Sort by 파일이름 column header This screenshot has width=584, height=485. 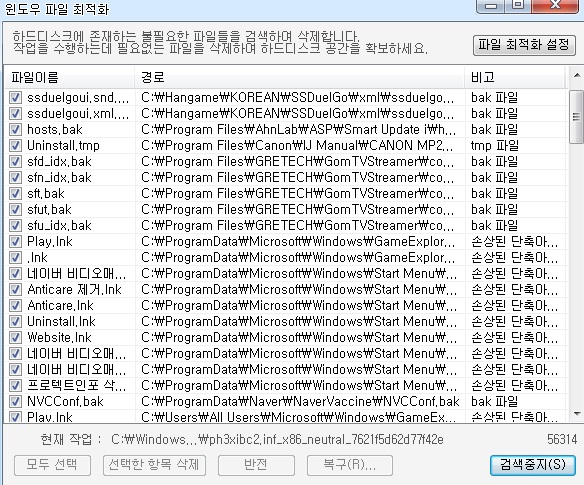(70, 77)
